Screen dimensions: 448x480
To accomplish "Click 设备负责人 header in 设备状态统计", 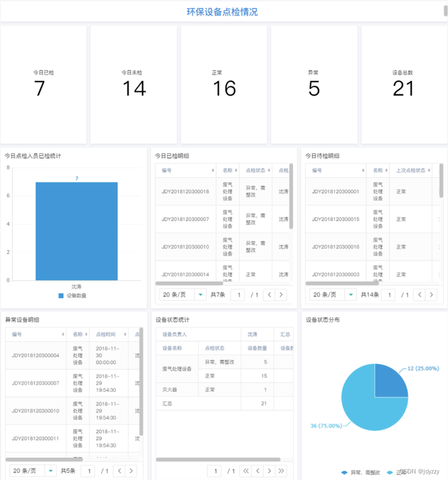I will coord(198,334).
